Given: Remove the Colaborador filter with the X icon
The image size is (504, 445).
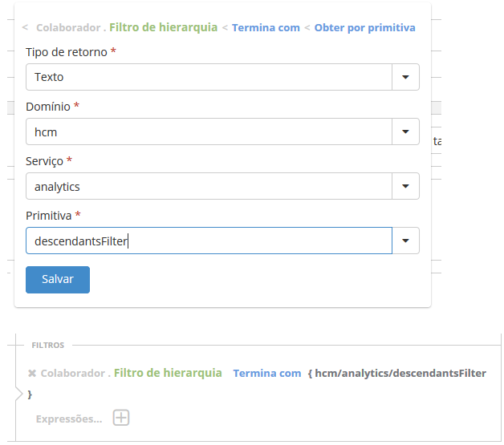Looking at the screenshot, I should coord(32,374).
